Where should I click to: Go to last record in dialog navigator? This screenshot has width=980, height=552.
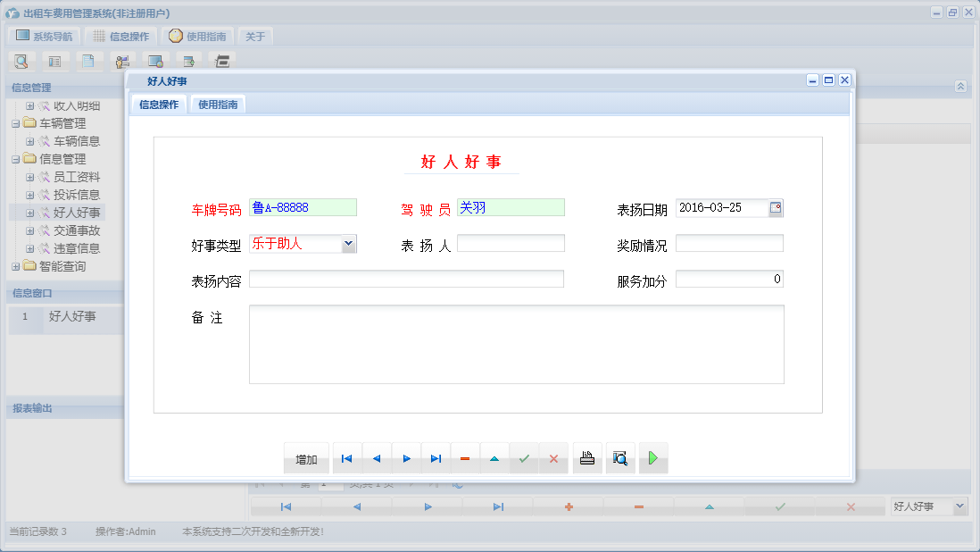pyautogui.click(x=436, y=459)
